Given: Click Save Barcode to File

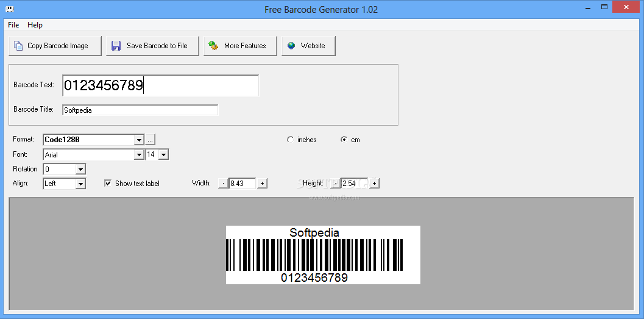Looking at the screenshot, I should tap(152, 46).
